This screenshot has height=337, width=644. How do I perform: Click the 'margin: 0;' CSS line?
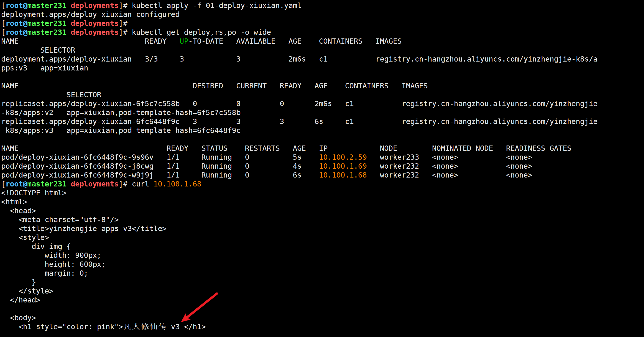[x=66, y=273]
